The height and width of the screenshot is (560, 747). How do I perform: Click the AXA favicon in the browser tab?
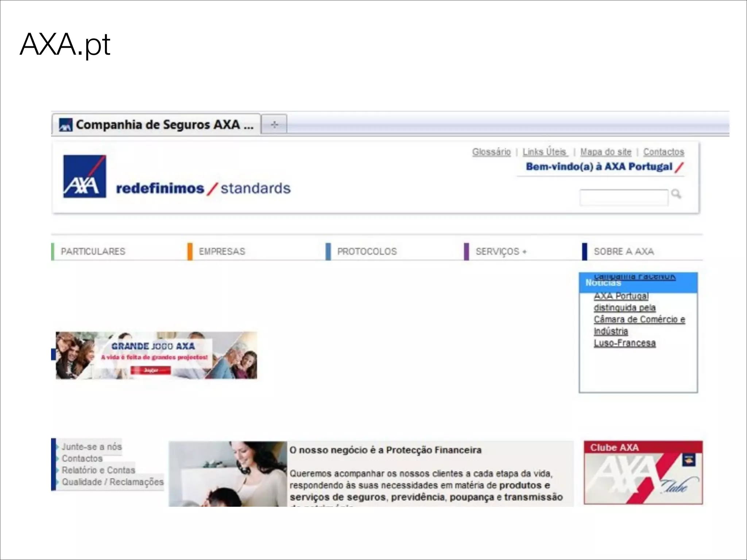(x=66, y=125)
